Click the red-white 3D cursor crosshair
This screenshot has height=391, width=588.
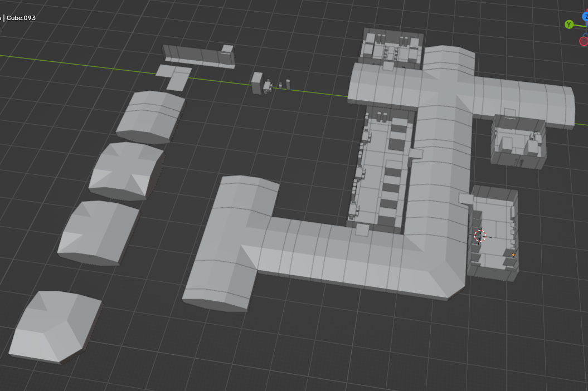click(480, 236)
